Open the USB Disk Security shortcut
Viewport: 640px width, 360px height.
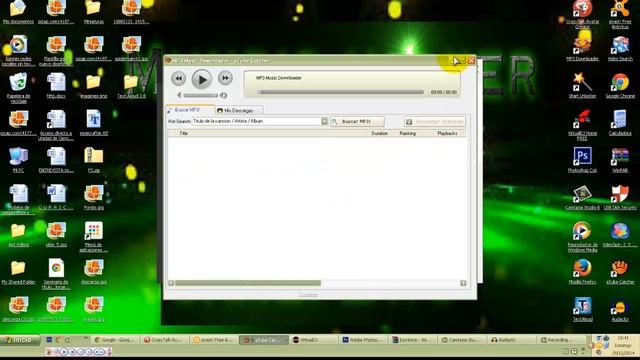(620, 197)
